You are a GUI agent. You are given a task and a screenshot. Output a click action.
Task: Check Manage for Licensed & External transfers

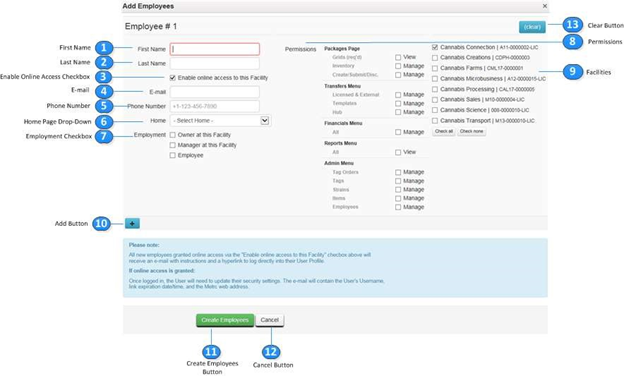click(x=398, y=95)
